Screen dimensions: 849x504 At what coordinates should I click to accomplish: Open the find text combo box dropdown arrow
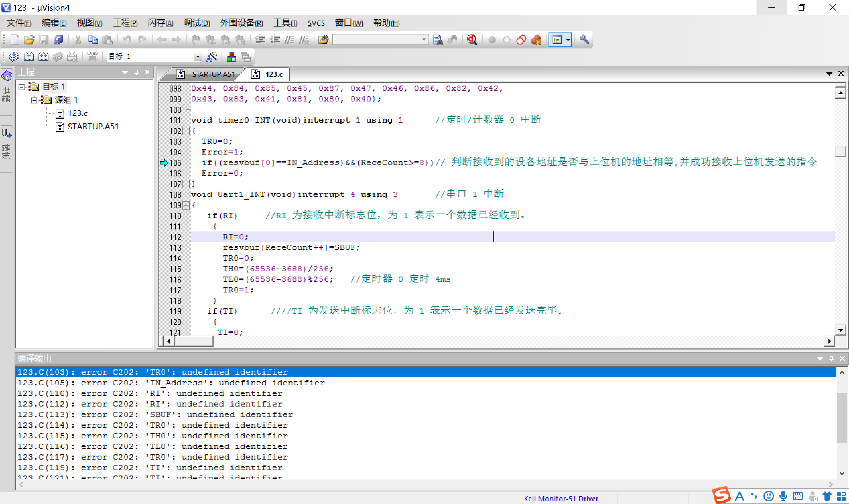(424, 40)
